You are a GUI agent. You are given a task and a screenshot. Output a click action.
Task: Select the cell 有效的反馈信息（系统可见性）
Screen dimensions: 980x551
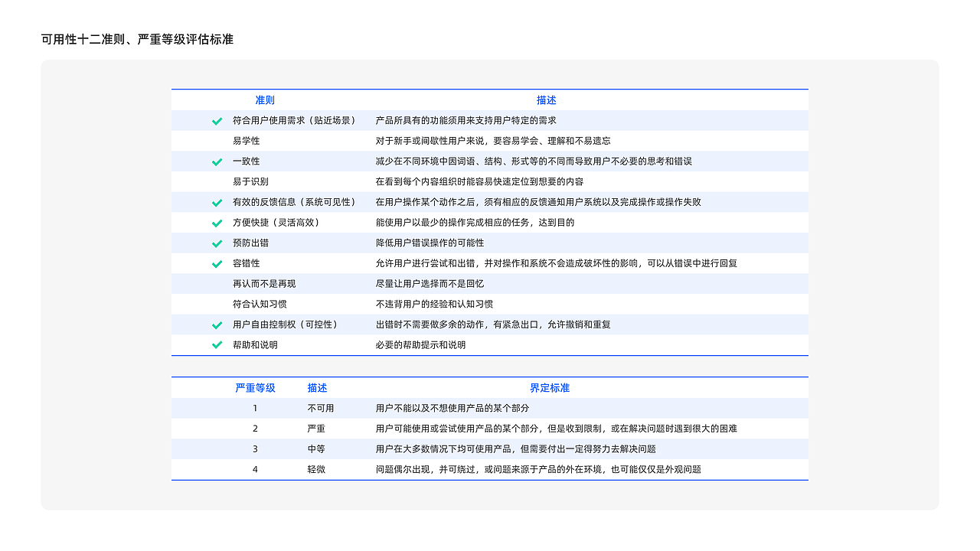(x=295, y=202)
